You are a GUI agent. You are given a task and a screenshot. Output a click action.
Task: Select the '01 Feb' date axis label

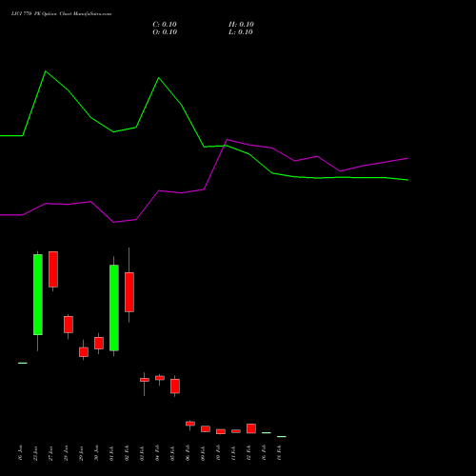pyautogui.click(x=111, y=453)
